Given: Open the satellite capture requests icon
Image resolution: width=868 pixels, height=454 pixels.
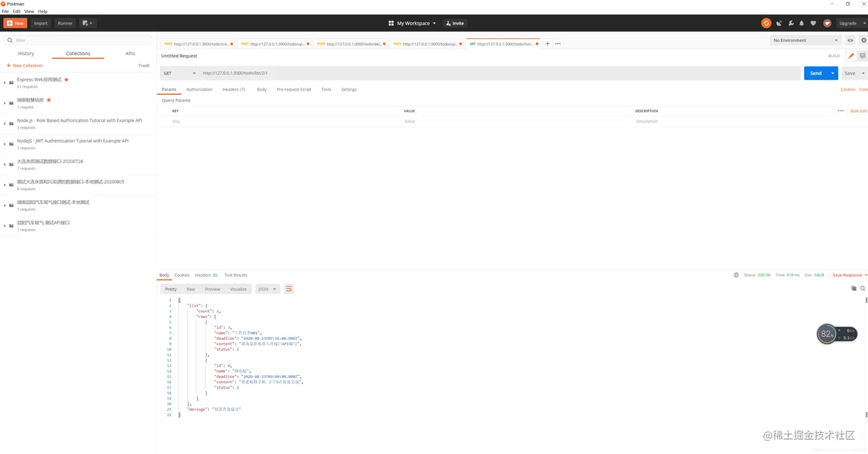Looking at the screenshot, I should (779, 24).
